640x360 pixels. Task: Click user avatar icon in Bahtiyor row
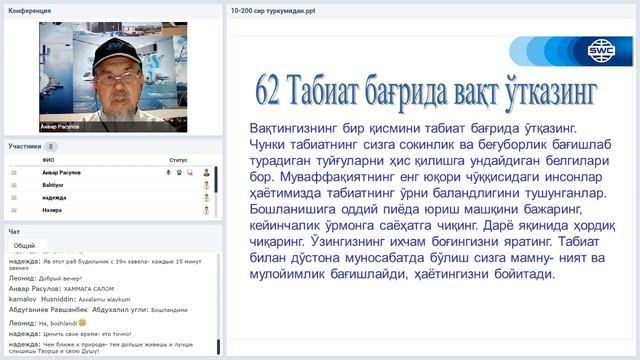[x=206, y=185]
